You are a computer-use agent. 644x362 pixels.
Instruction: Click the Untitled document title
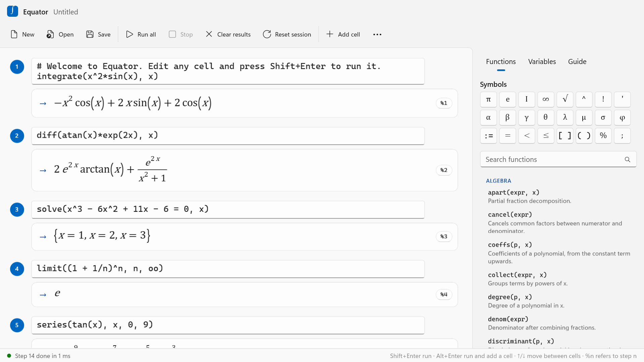coord(66,12)
